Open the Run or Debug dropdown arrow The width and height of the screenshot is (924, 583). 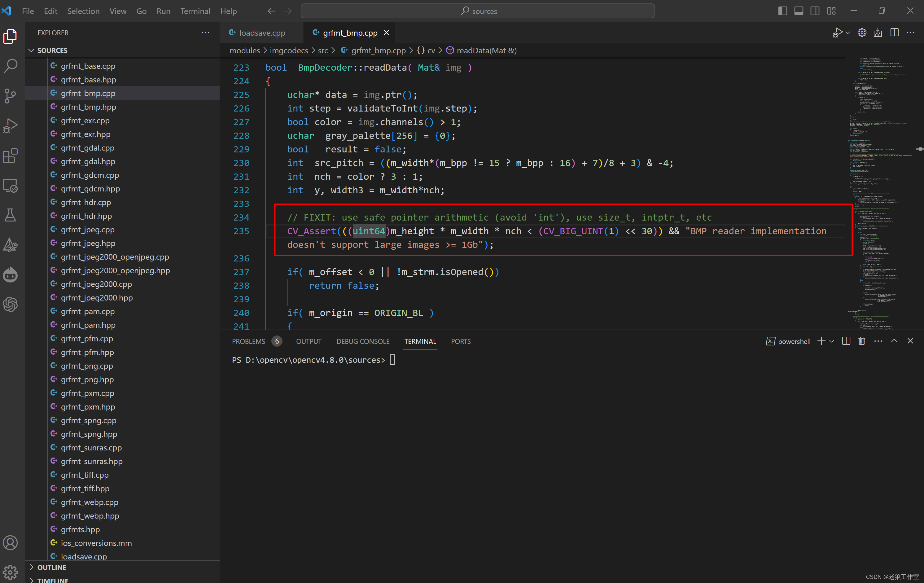point(848,33)
